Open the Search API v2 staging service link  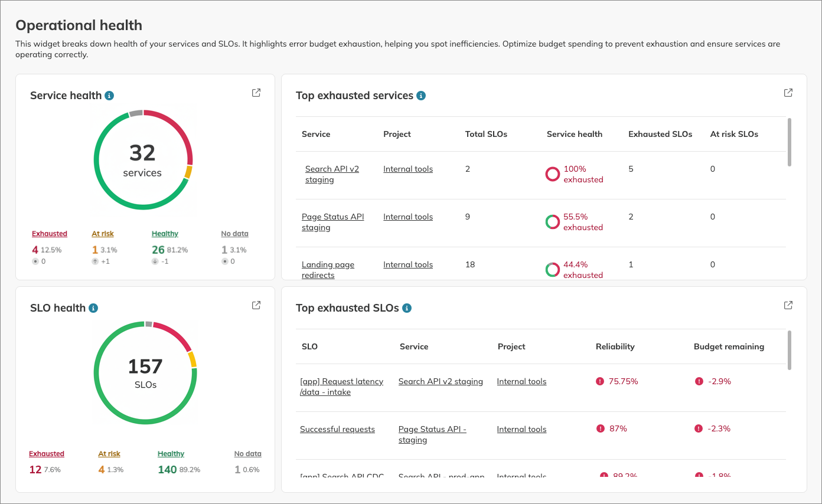coord(331,174)
